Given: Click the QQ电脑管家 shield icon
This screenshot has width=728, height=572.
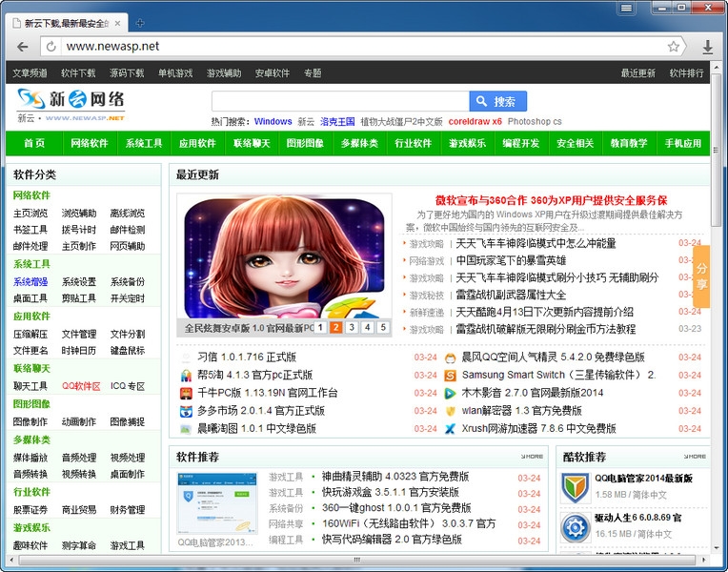Looking at the screenshot, I should (576, 487).
